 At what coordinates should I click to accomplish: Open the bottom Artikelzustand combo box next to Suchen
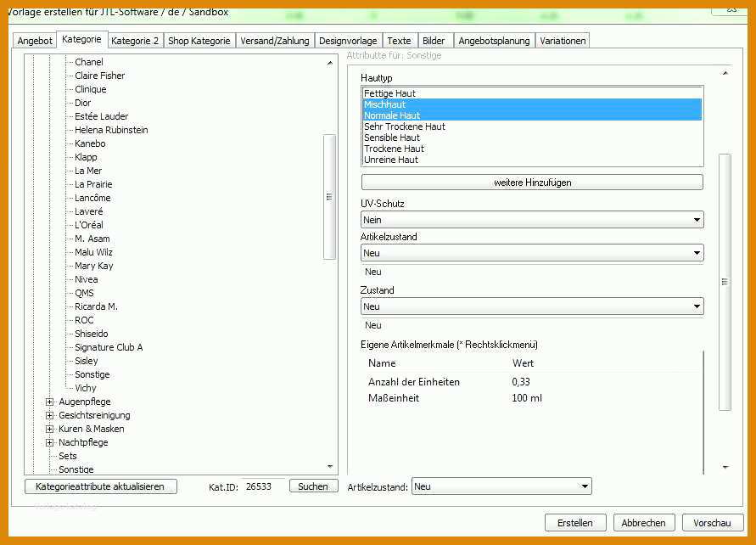click(x=501, y=486)
